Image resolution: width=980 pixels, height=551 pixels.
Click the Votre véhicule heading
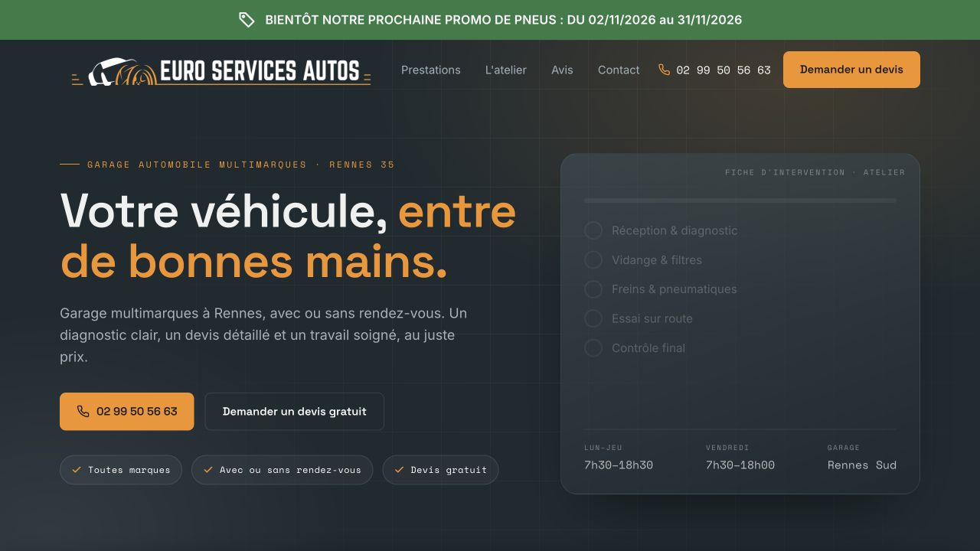point(288,236)
